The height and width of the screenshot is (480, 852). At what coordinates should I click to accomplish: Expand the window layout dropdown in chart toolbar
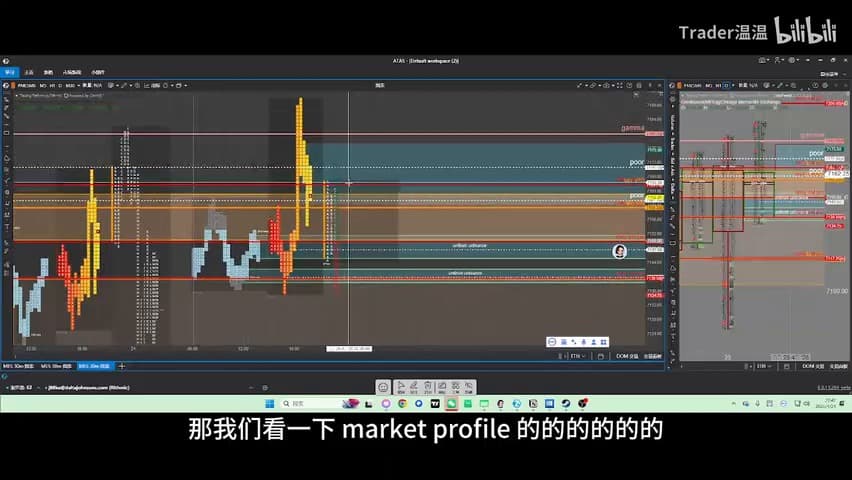tap(186, 85)
